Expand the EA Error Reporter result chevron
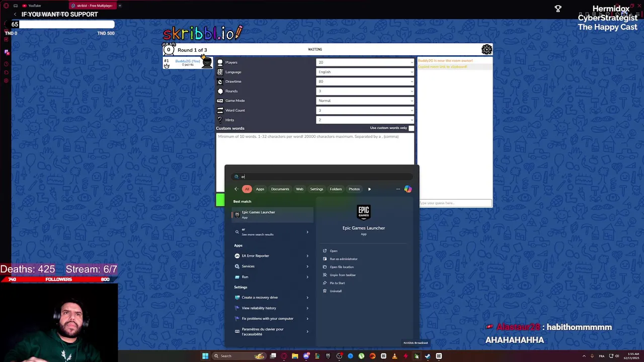Image resolution: width=644 pixels, height=362 pixels. click(x=307, y=256)
